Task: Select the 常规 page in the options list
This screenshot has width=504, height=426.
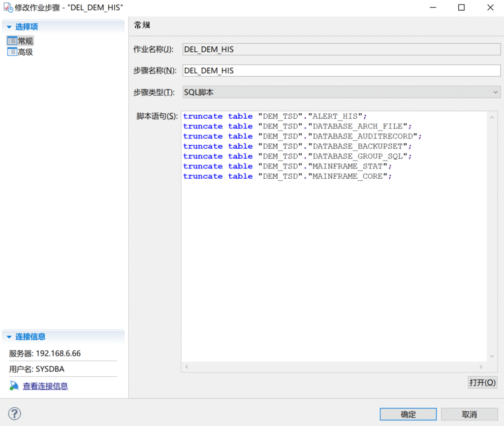Action: 25,41
